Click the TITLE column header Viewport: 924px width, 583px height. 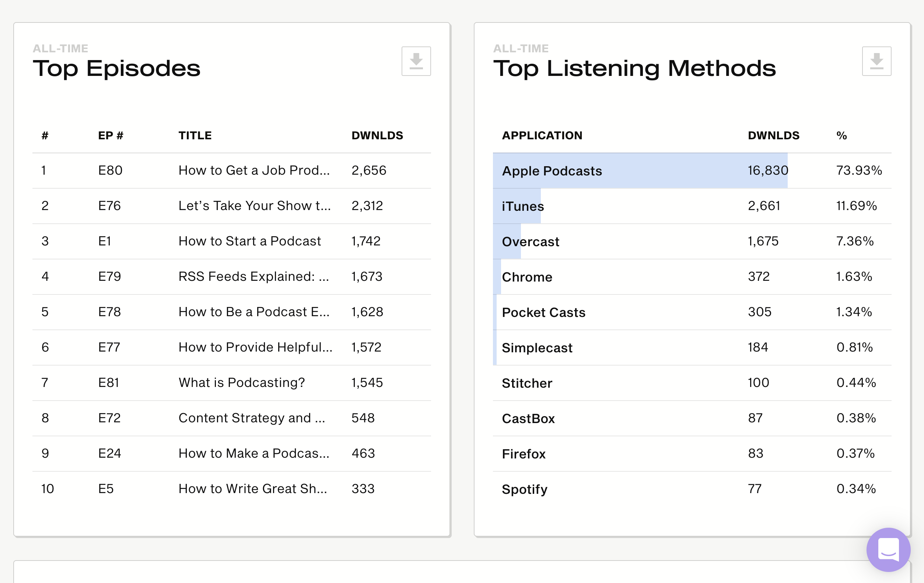(195, 136)
